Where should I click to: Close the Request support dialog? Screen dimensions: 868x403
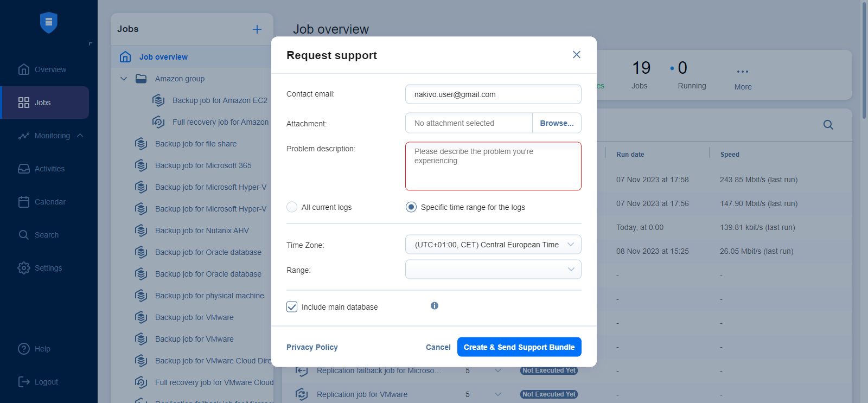(576, 55)
